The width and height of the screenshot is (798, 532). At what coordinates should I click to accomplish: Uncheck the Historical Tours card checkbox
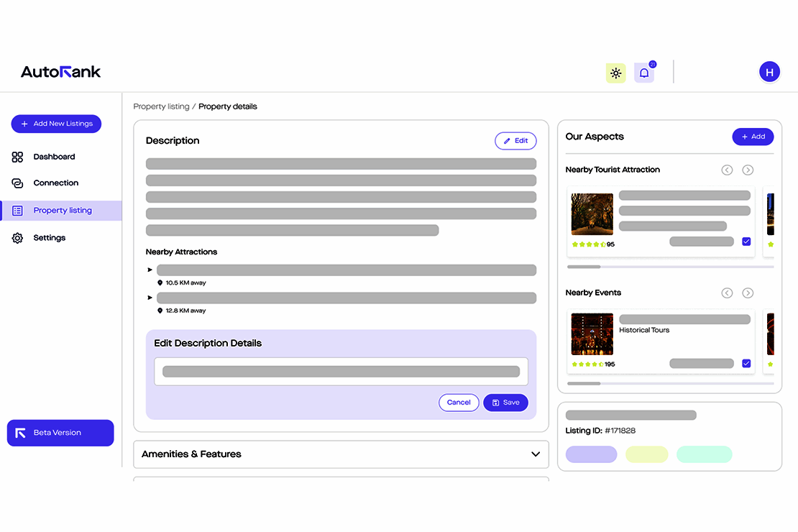746,363
